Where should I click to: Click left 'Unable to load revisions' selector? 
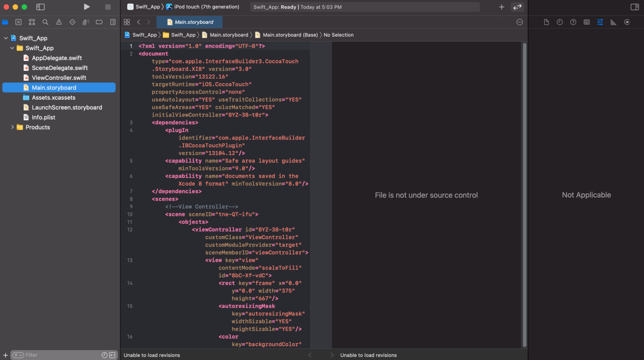click(152, 355)
